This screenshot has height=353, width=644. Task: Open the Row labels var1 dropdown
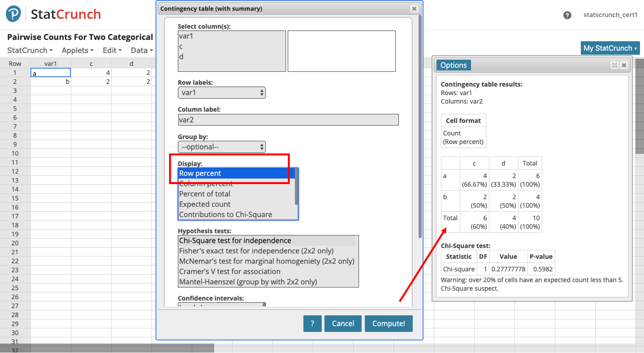click(222, 93)
